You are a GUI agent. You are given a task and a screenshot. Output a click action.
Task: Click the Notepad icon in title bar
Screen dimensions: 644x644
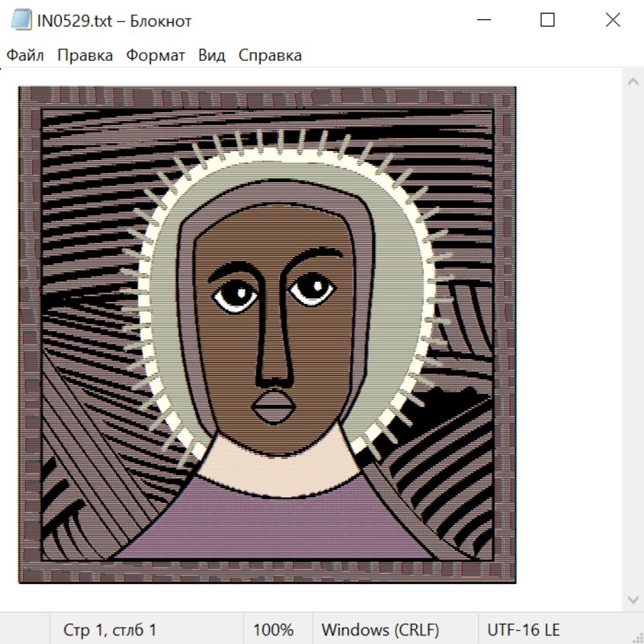21,20
